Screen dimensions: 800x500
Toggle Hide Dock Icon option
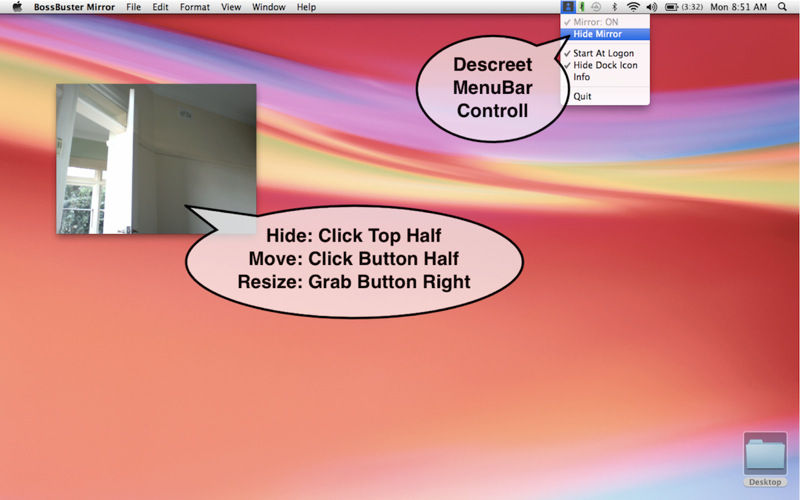605,65
